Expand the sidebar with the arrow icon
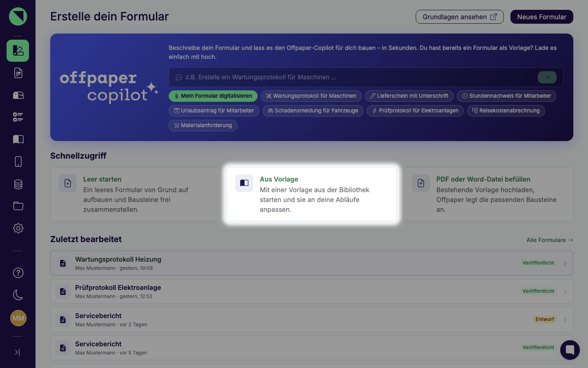588x368 pixels. 18,352
